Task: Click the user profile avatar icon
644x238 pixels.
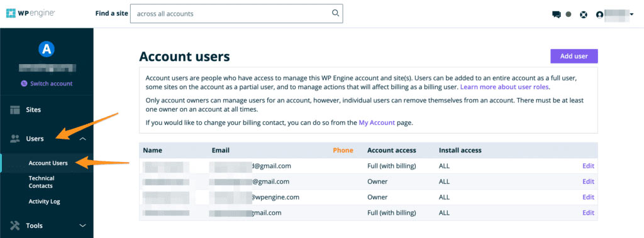Action: [x=599, y=14]
